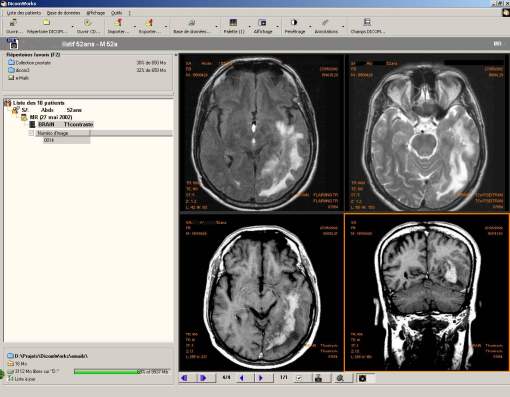Open dropdown arrow next to Base de données
The width and height of the screenshot is (510, 397).
[217, 26]
